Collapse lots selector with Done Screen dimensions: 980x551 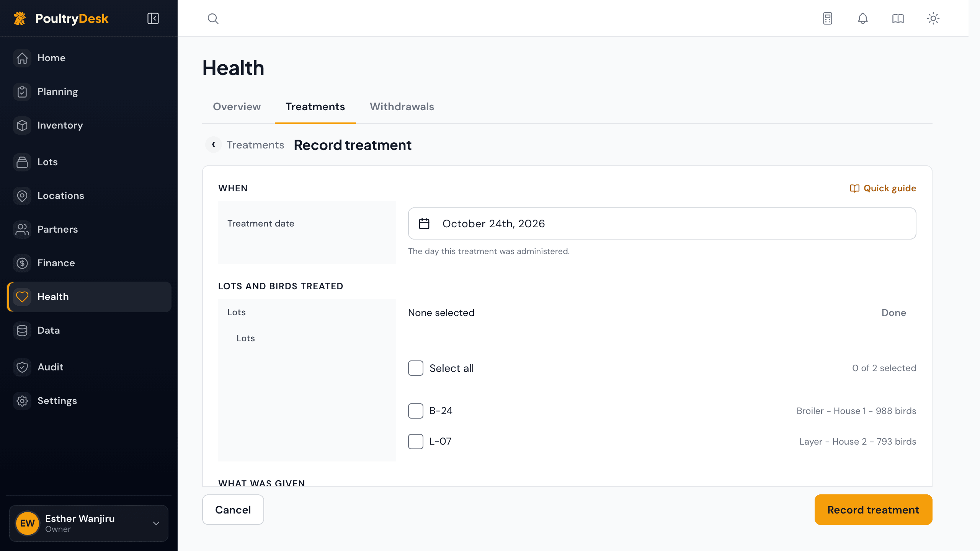click(x=894, y=313)
